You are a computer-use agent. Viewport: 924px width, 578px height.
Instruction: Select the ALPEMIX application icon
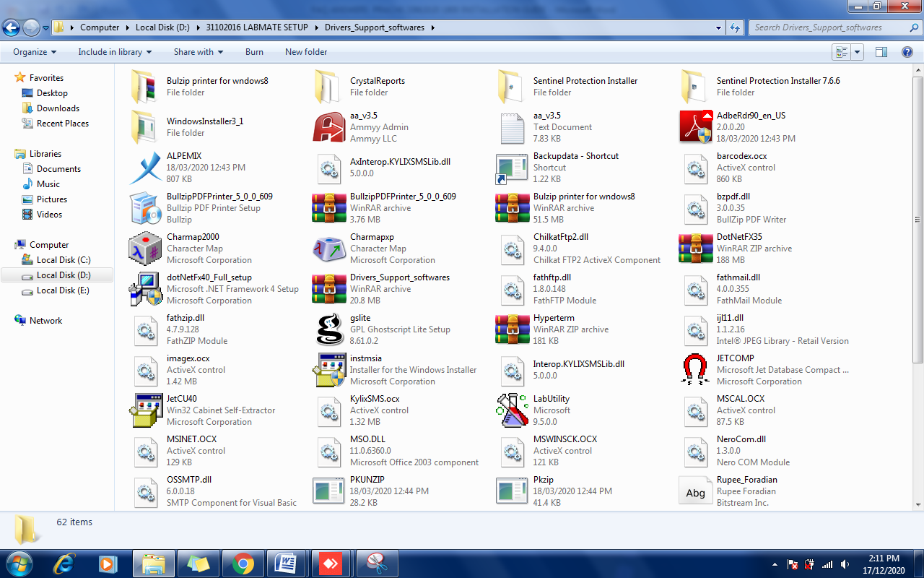[x=146, y=168]
